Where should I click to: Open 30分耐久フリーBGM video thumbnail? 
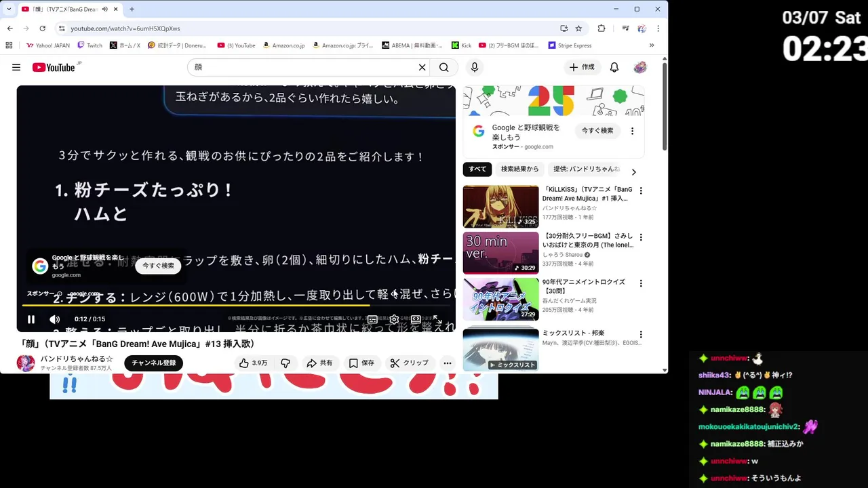pos(501,253)
